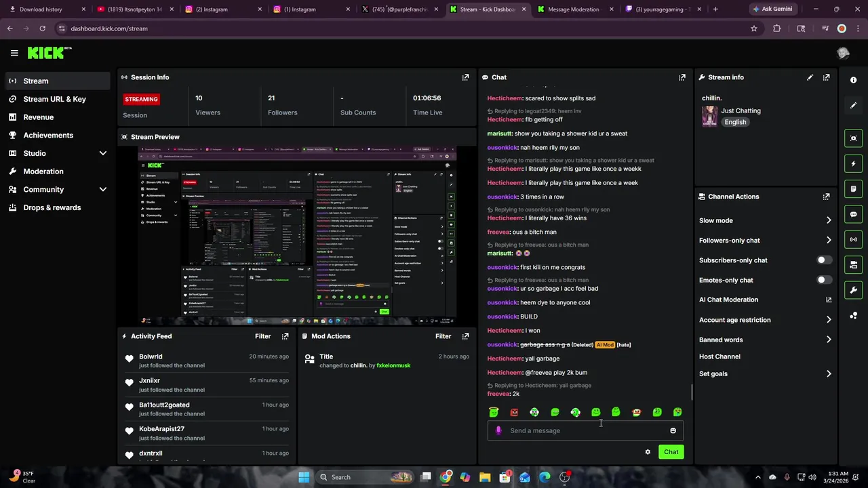Expand Slow mode options

829,220
